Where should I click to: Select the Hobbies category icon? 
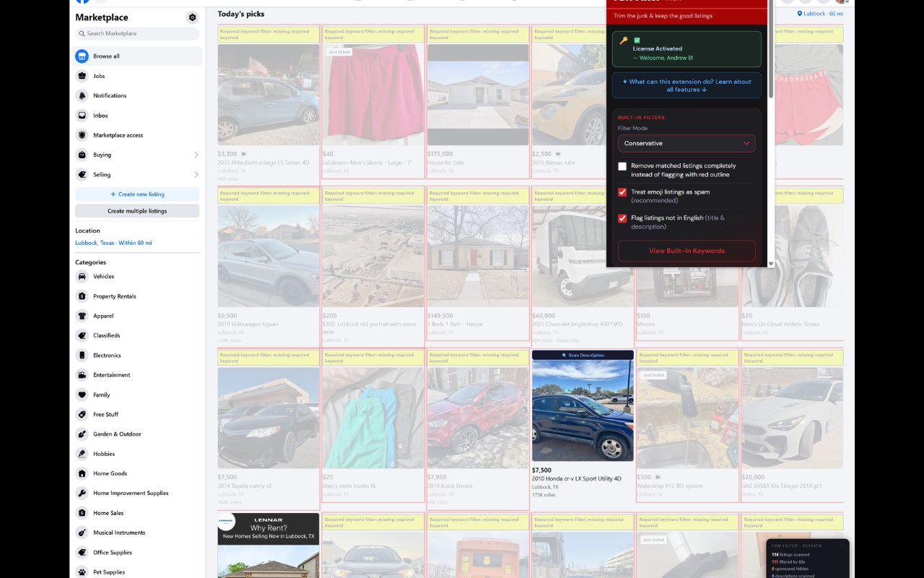[x=82, y=454]
